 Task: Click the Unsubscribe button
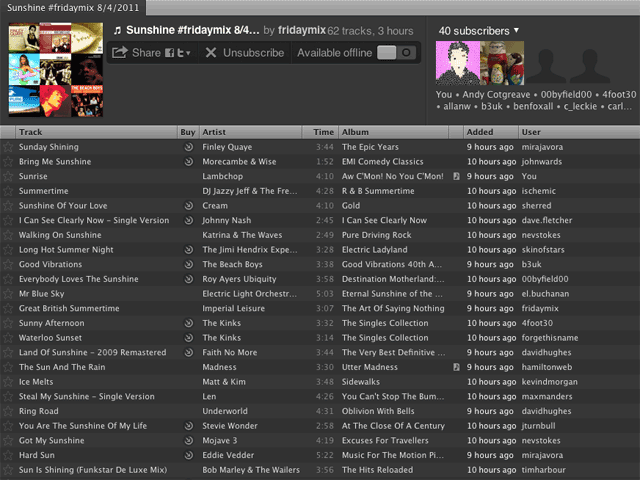(244, 53)
